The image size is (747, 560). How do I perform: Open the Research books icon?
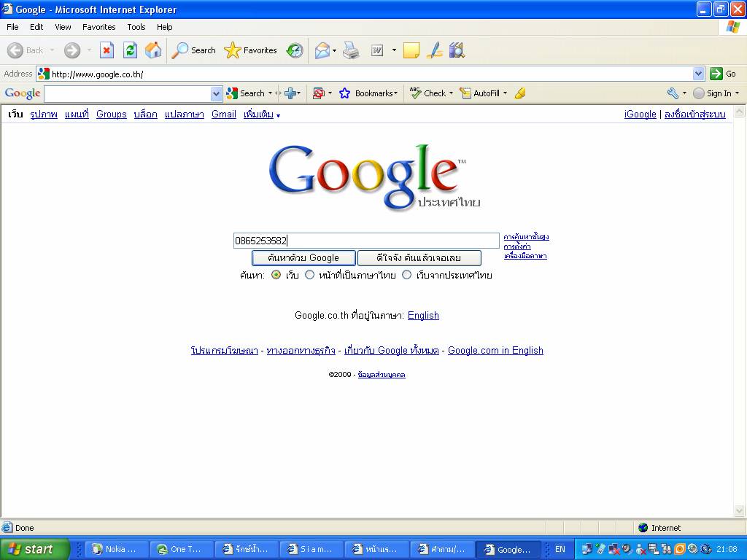coord(457,50)
